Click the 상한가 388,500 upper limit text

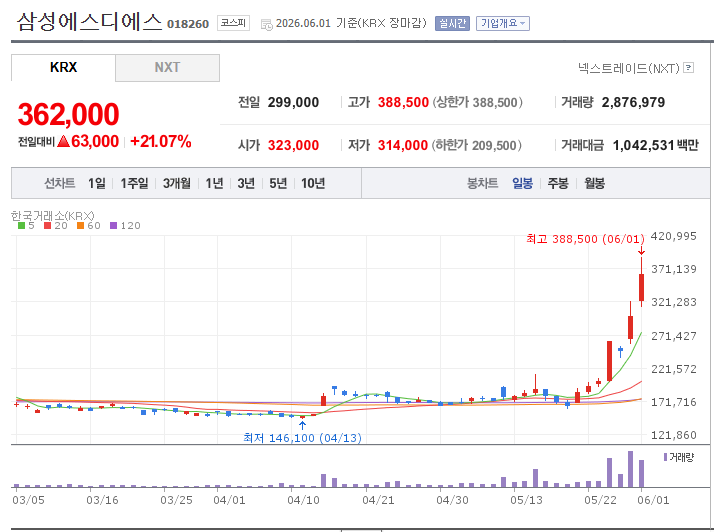[478, 102]
